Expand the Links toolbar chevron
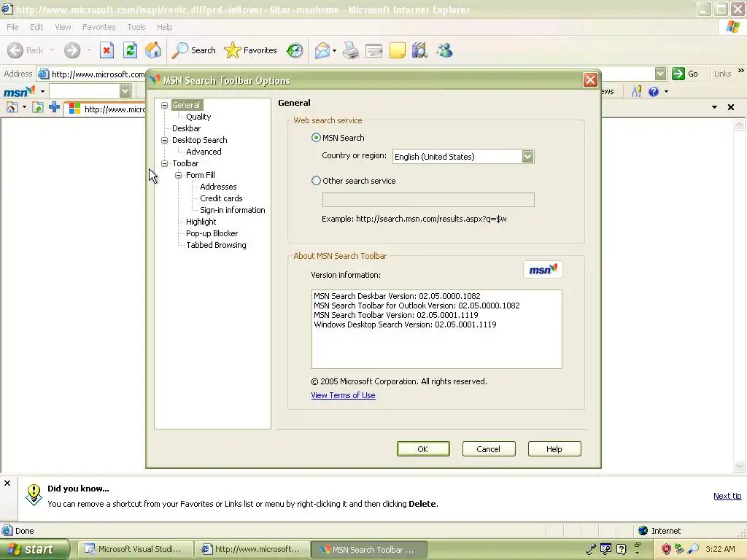Image resolution: width=747 pixels, height=560 pixels. pos(741,71)
